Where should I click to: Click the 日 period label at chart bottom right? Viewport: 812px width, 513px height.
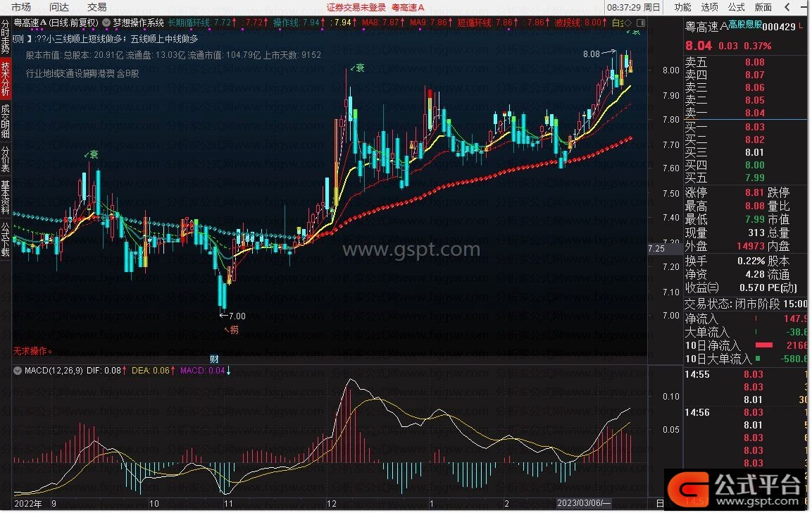tap(660, 503)
